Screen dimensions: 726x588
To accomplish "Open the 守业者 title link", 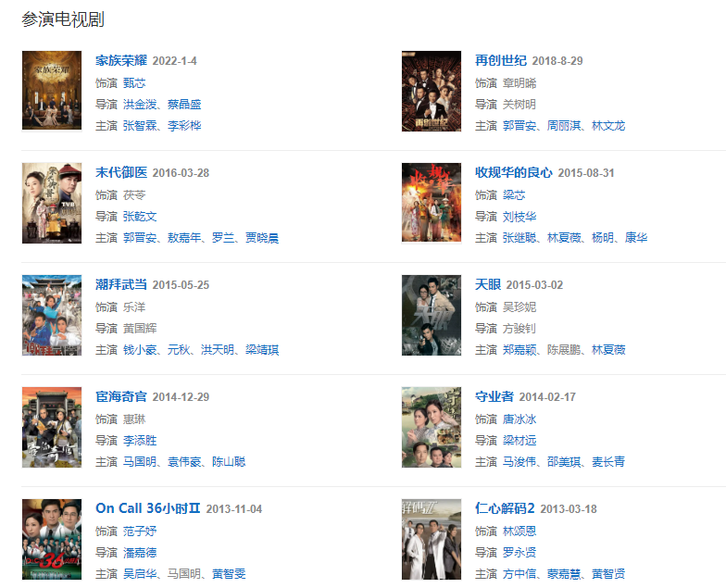I will click(x=494, y=396).
